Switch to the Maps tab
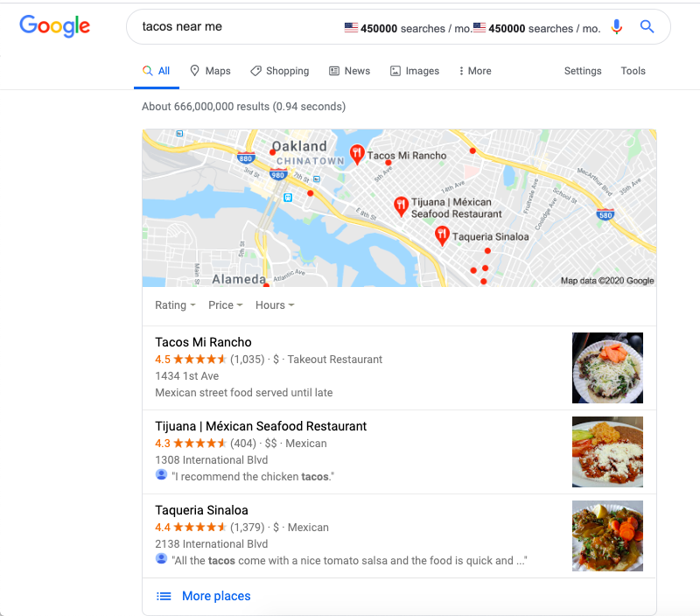This screenshot has height=616, width=700. pyautogui.click(x=210, y=71)
